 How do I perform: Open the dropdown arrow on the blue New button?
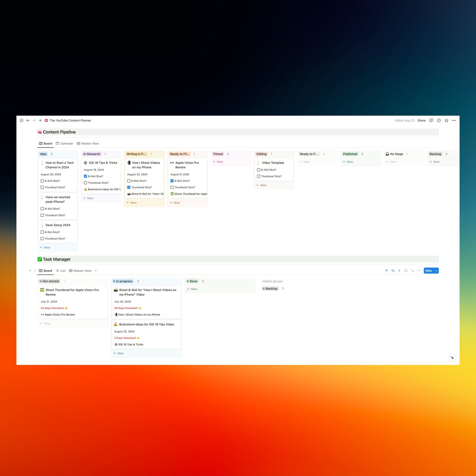coord(436,271)
